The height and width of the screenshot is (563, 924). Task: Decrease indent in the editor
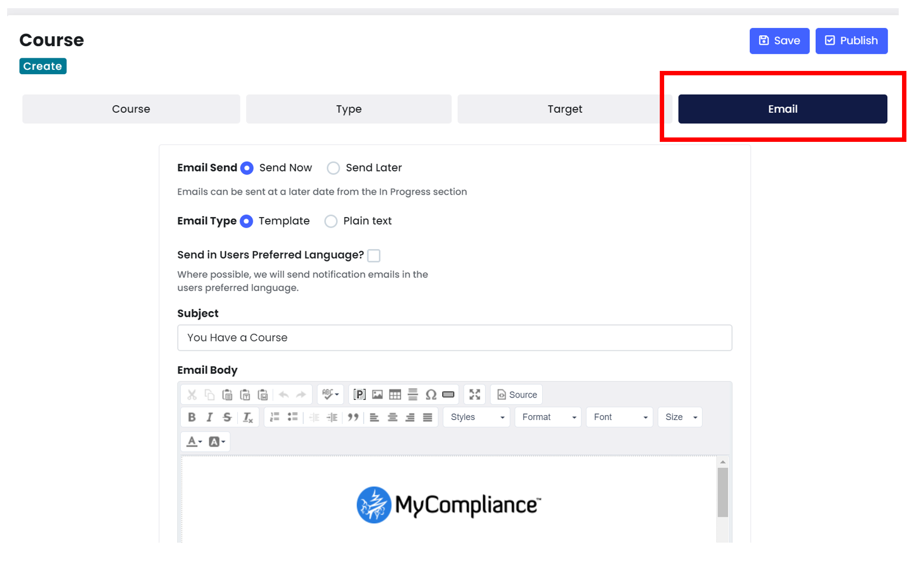click(314, 417)
